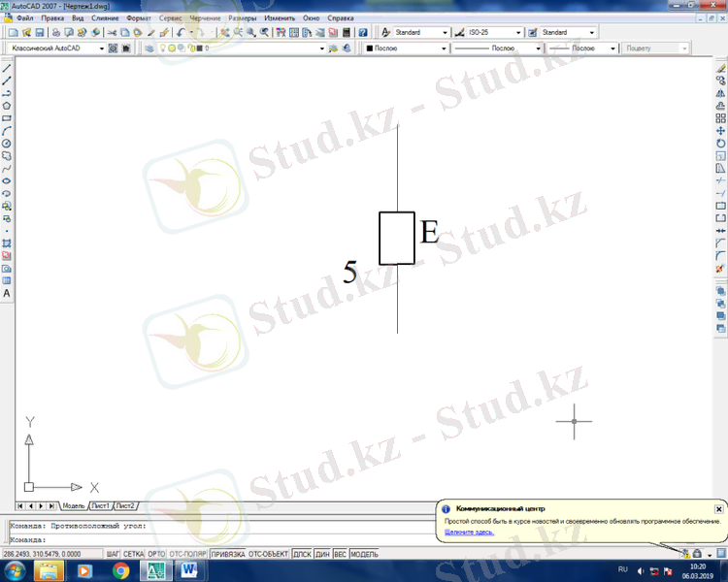The image size is (728, 582).
Task: Select the Array tool
Action: click(x=720, y=118)
